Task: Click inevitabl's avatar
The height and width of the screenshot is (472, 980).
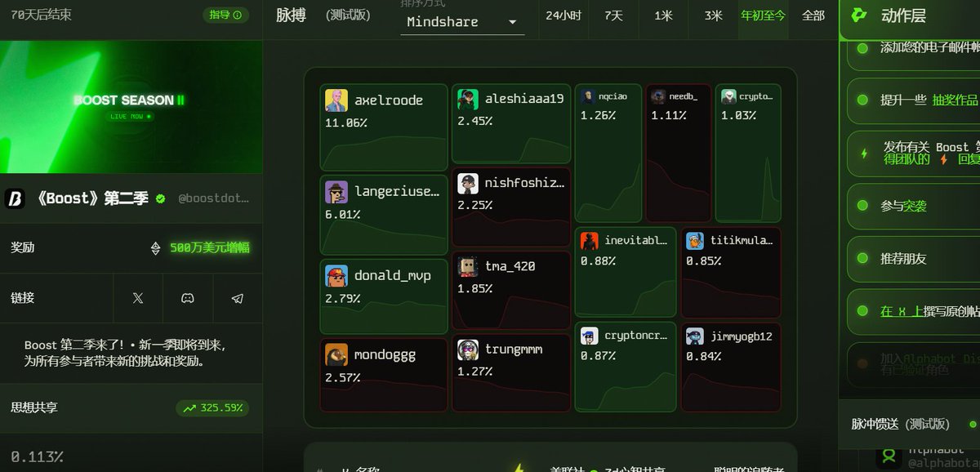Action: (590, 241)
